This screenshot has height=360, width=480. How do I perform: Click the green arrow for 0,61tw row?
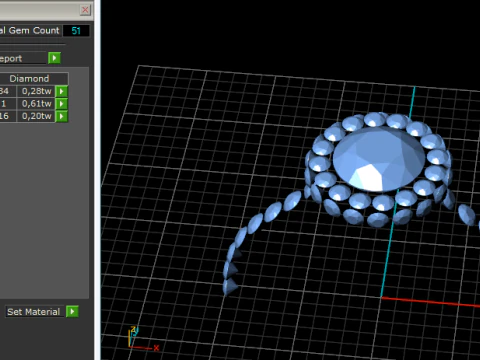click(x=62, y=104)
